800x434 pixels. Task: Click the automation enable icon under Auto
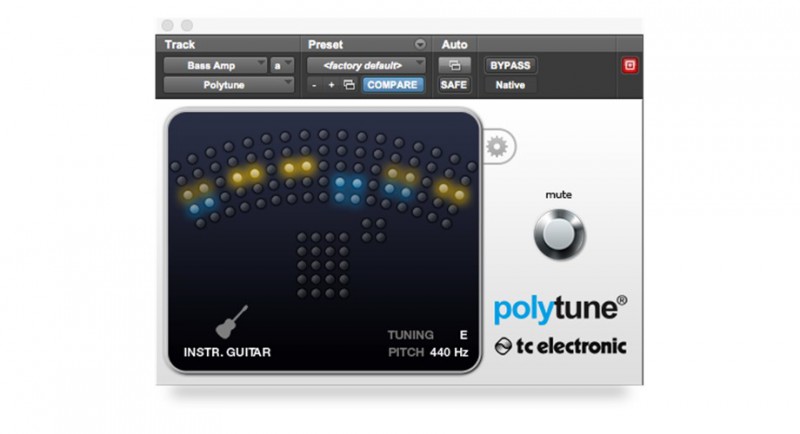(454, 66)
